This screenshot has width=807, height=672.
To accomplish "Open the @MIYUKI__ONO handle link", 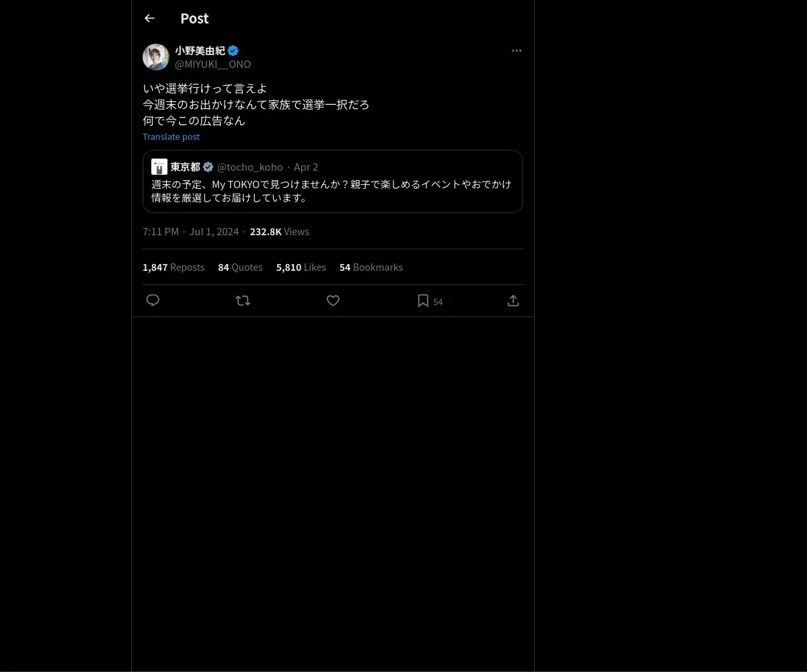I will (x=213, y=64).
